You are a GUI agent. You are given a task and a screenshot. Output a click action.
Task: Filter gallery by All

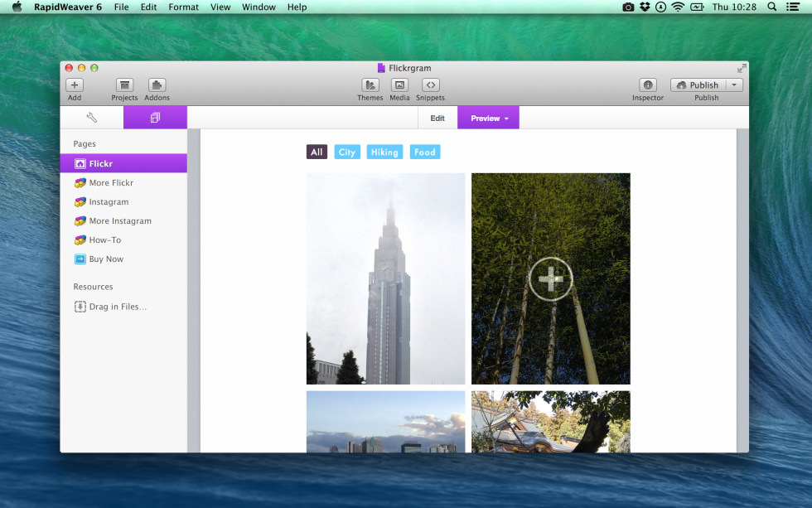(317, 152)
